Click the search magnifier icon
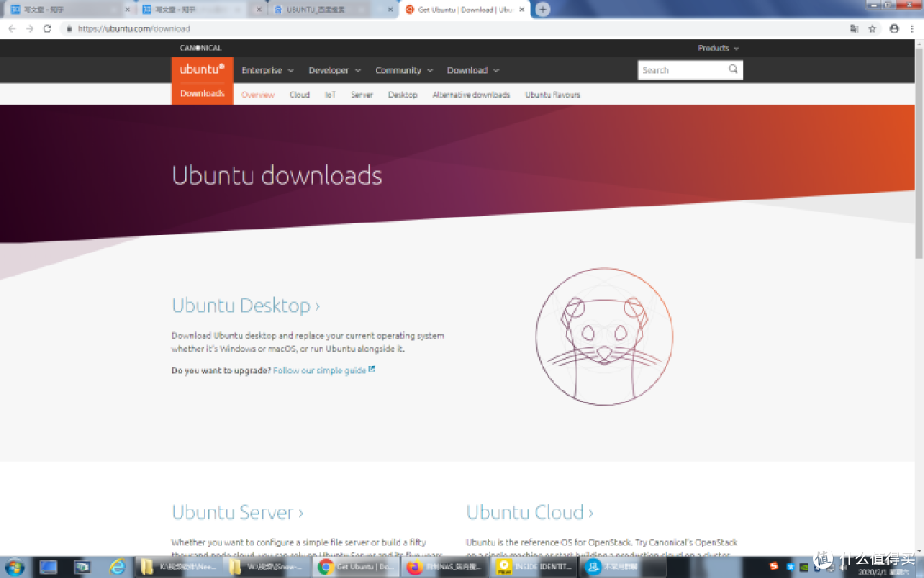924x578 pixels. [x=733, y=69]
